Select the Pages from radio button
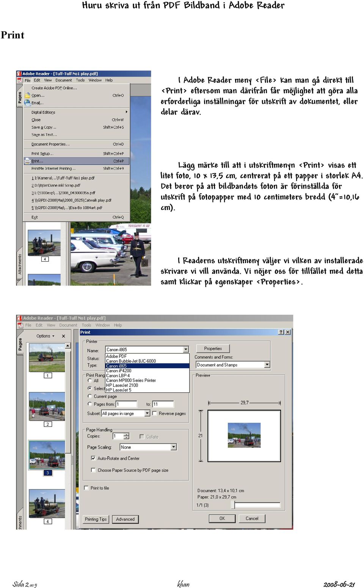The width and height of the screenshot is (364, 588). click(90, 404)
